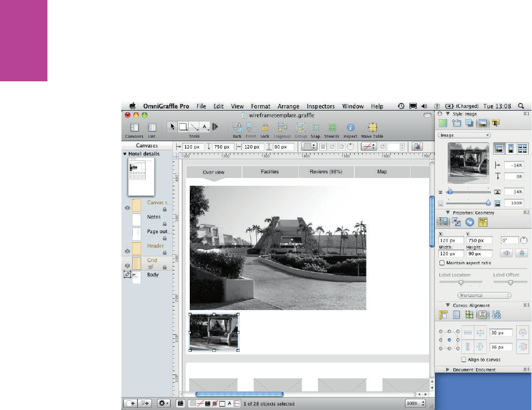Open the Image type dropdown

coord(464,136)
